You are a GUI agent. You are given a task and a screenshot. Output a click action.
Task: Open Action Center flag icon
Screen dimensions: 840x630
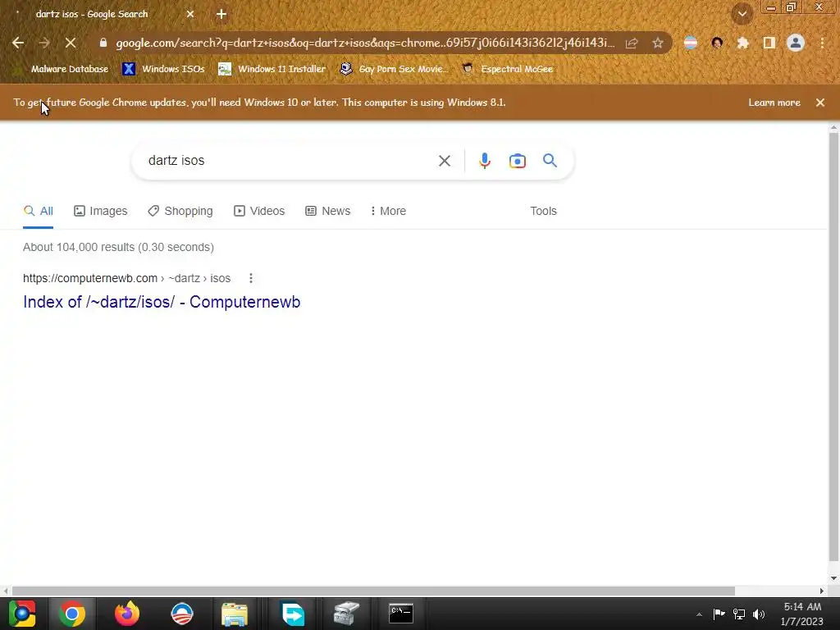click(x=719, y=614)
